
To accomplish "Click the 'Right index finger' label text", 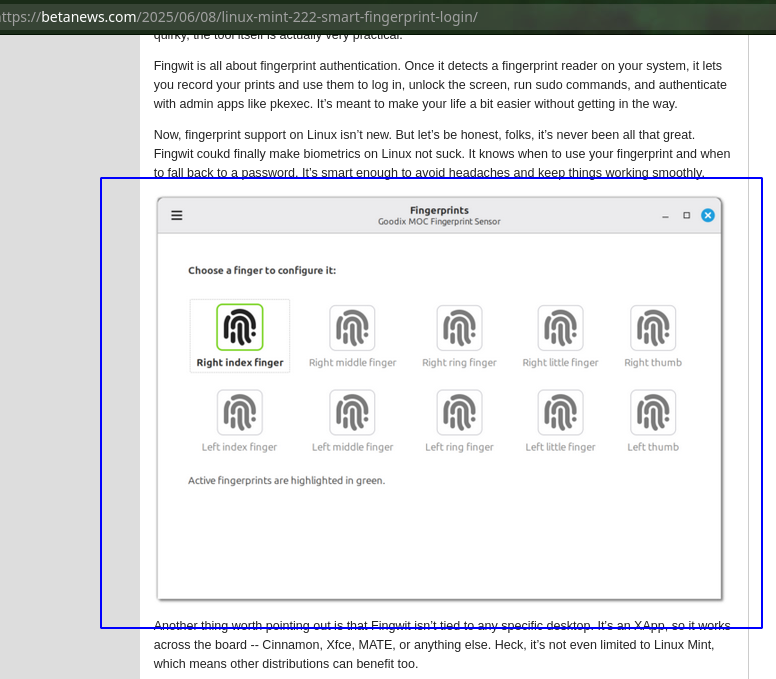I will coord(240,362).
